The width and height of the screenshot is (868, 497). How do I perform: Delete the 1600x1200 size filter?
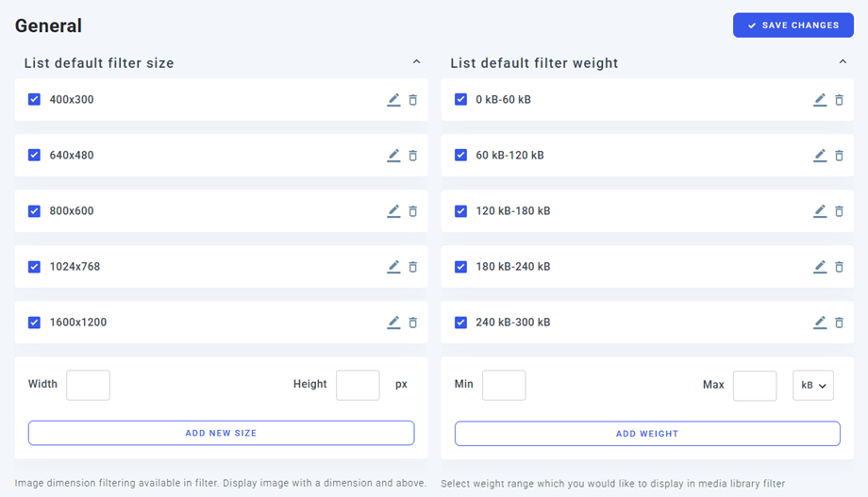pyautogui.click(x=413, y=323)
